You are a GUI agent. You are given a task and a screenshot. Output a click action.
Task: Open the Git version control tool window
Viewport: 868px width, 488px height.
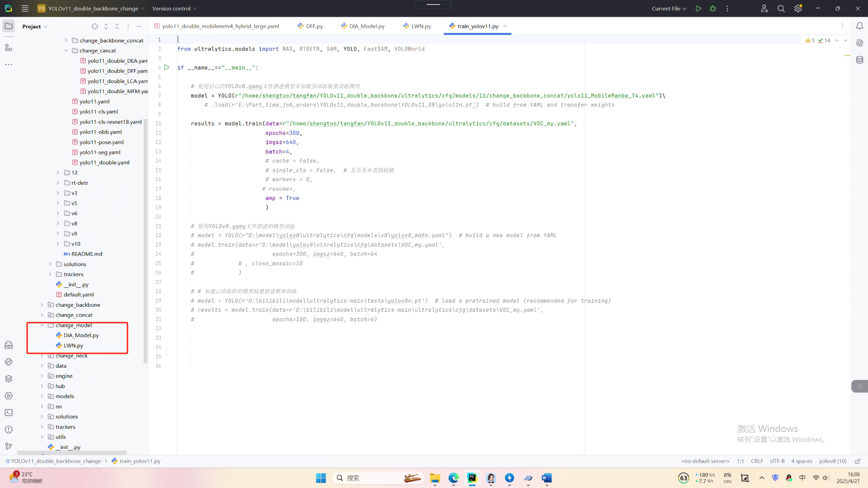click(9, 446)
